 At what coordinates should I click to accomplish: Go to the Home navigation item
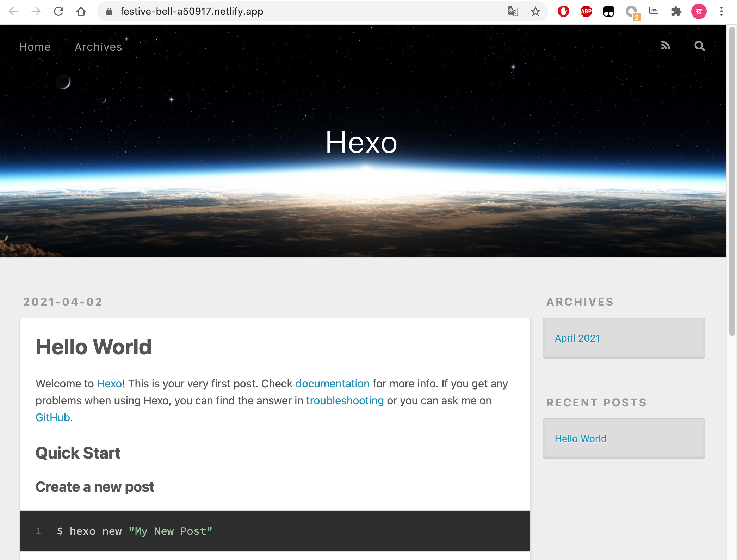coord(35,46)
